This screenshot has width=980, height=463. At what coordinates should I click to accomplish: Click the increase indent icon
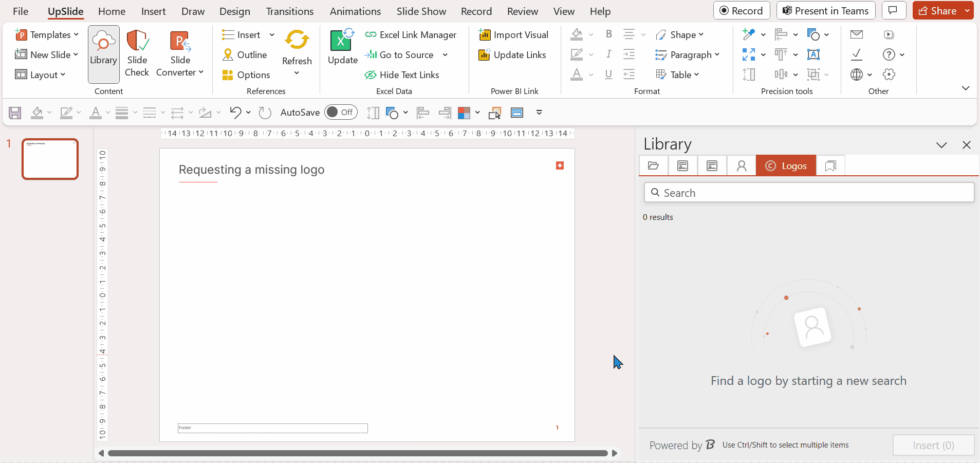click(x=629, y=54)
